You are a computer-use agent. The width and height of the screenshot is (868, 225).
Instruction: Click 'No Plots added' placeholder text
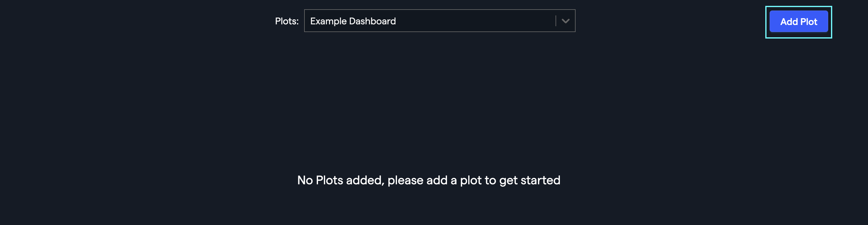point(429,180)
